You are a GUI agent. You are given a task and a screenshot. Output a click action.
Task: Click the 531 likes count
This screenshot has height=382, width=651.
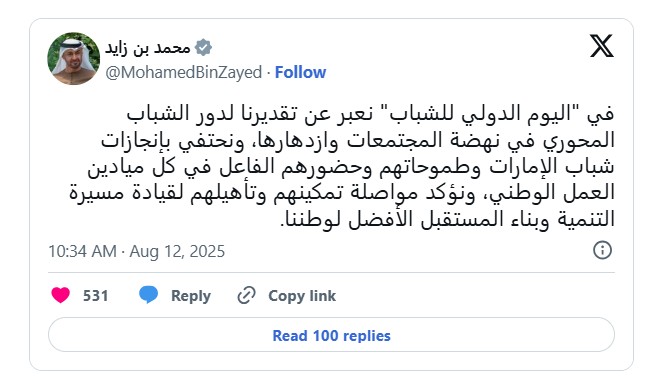pos(95,296)
